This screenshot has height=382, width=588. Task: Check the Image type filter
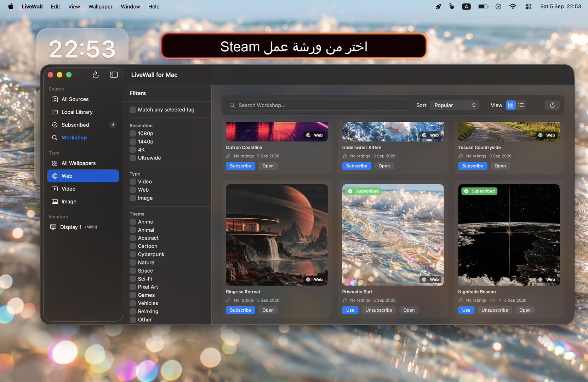(x=133, y=198)
